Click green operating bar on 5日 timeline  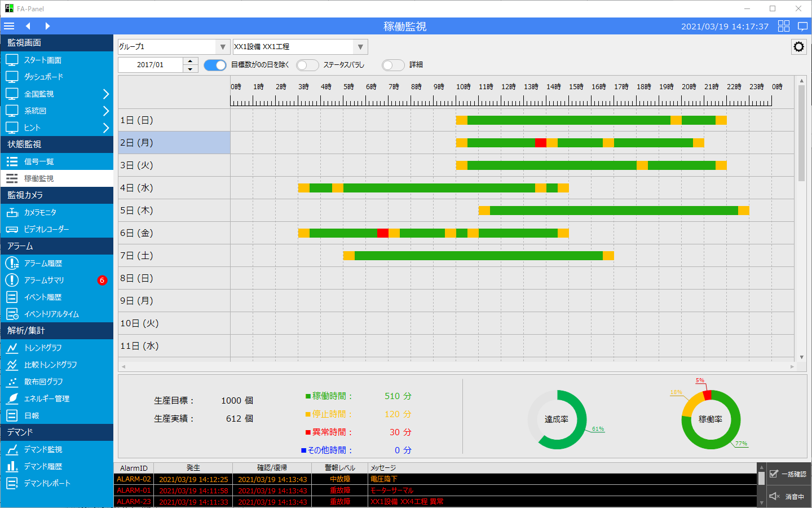coord(614,211)
